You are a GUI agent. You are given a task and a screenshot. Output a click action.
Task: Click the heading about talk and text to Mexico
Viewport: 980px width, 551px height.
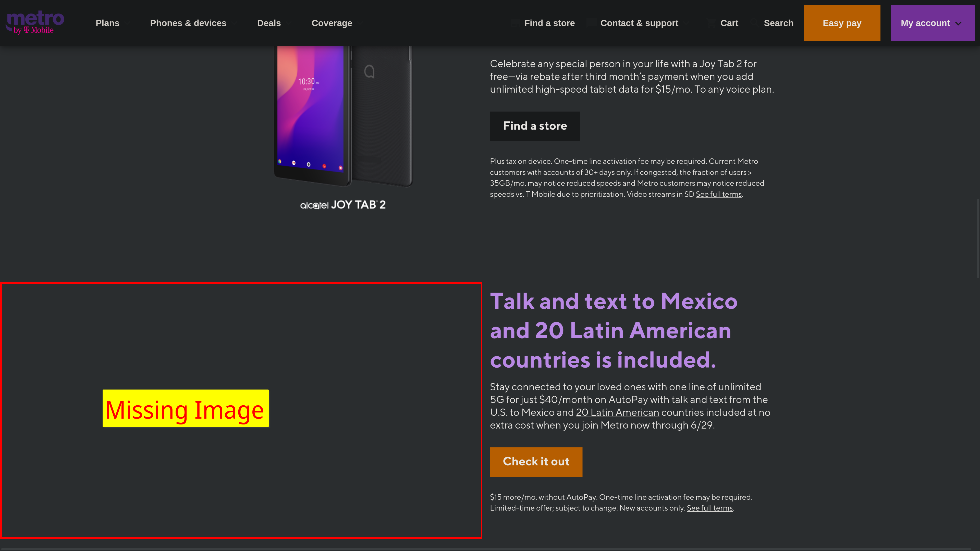click(x=614, y=330)
